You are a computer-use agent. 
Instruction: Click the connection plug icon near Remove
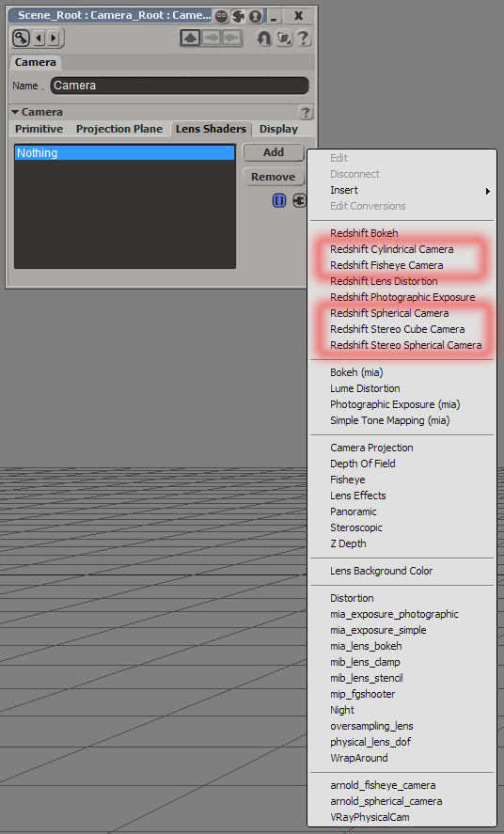[299, 200]
